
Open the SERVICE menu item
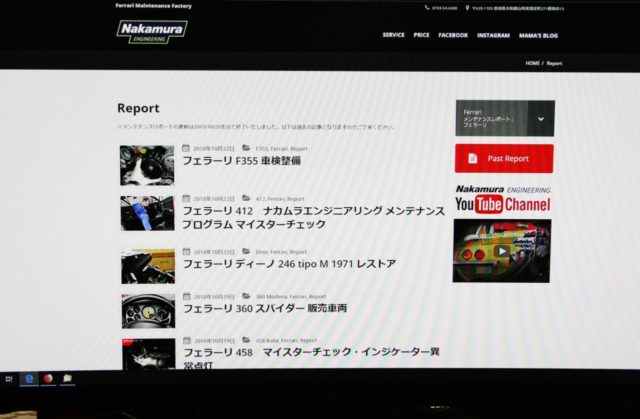[393, 35]
